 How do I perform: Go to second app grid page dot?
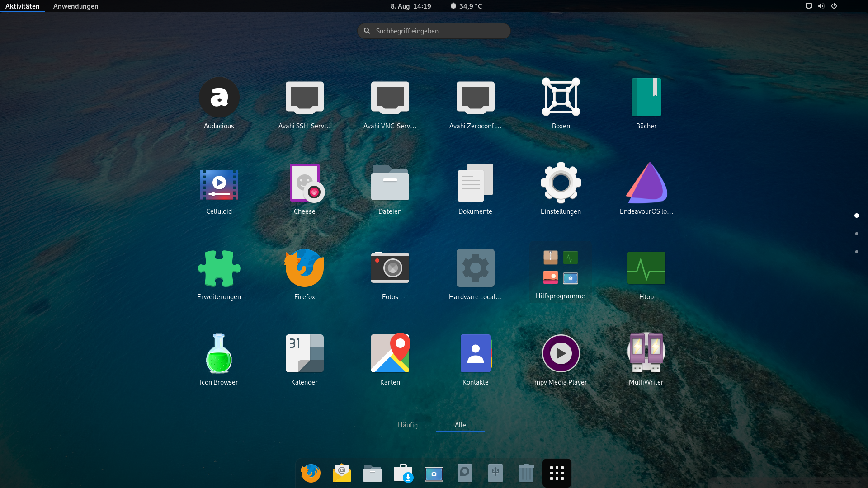(856, 234)
